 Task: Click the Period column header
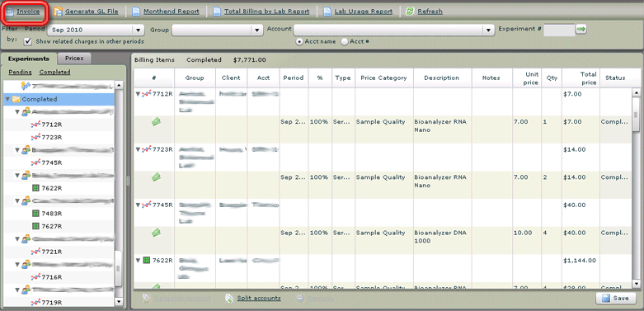tap(294, 78)
